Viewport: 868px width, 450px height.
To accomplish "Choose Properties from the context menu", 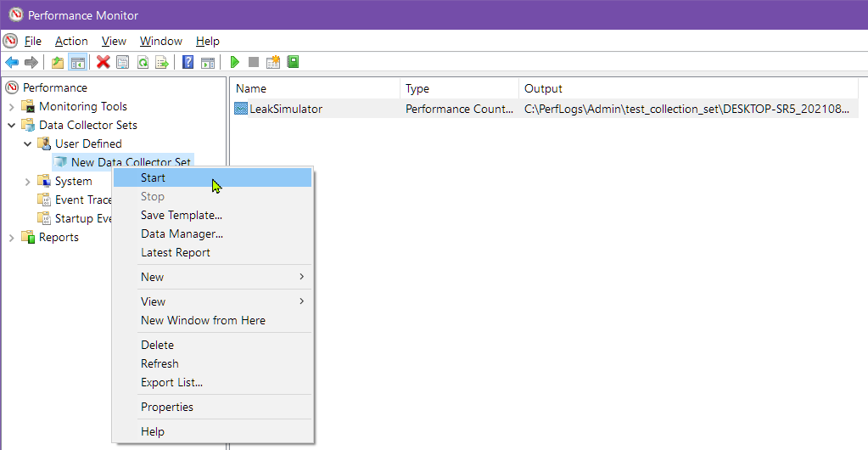I will [x=167, y=407].
